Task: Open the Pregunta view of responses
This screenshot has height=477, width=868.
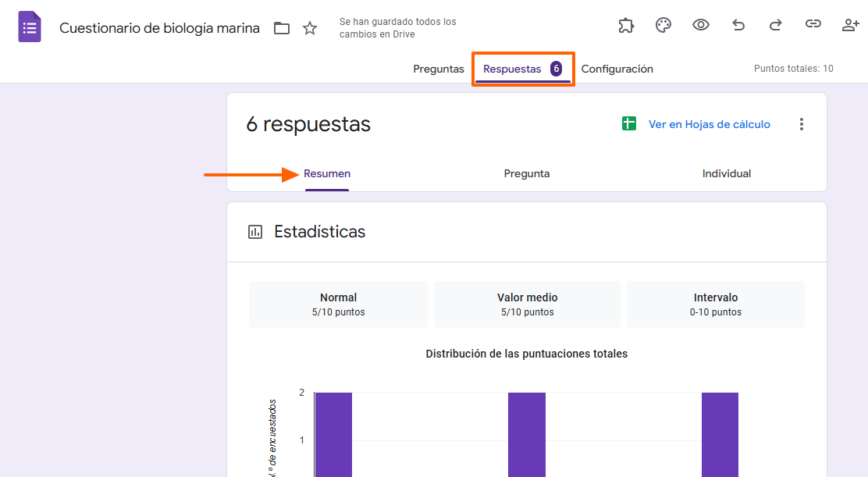Action: tap(526, 173)
